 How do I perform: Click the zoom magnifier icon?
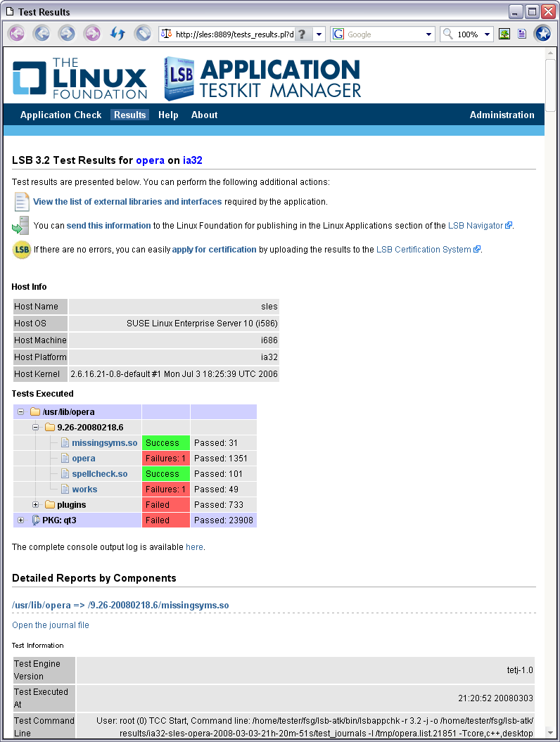click(x=448, y=34)
